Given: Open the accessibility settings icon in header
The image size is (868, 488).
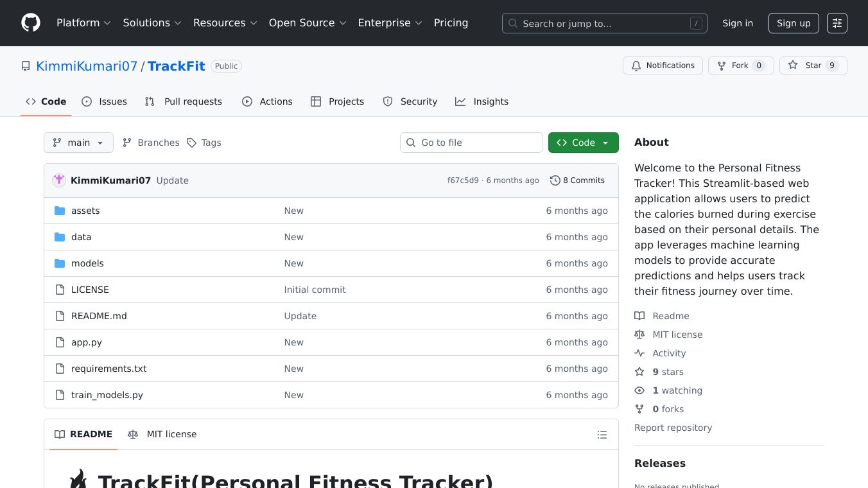Looking at the screenshot, I should point(837,23).
